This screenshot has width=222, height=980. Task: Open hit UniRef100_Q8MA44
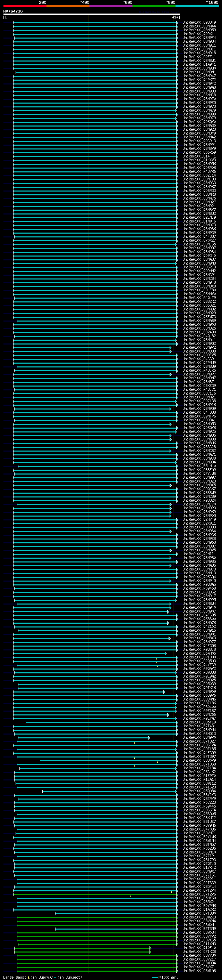coord(199,26)
